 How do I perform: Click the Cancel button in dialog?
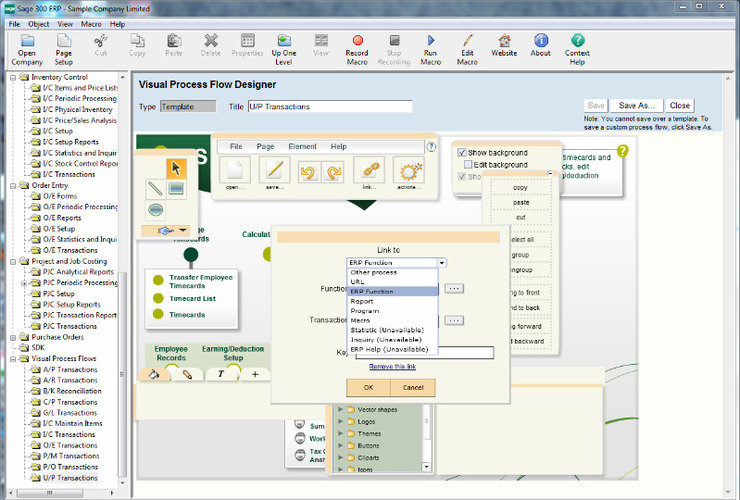[x=413, y=387]
